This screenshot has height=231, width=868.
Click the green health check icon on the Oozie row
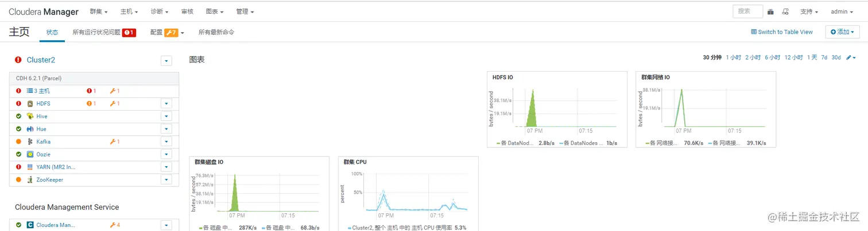pyautogui.click(x=18, y=154)
